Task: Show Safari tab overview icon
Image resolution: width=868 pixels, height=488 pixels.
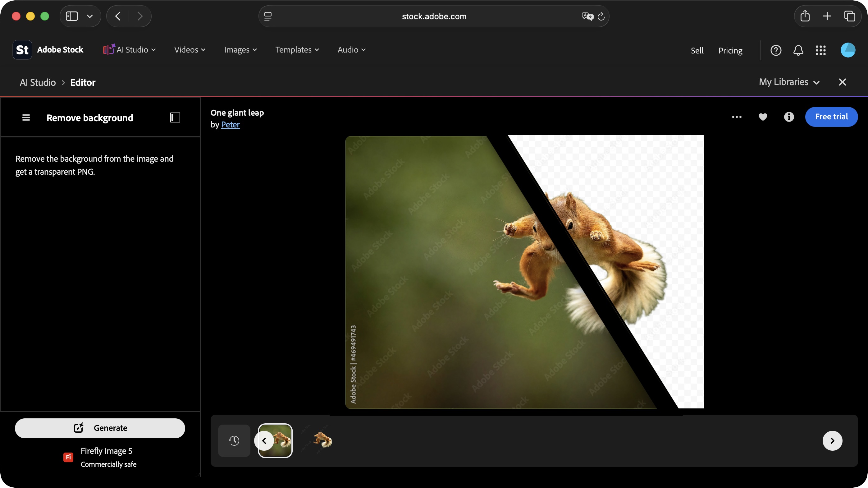Action: coord(849,16)
